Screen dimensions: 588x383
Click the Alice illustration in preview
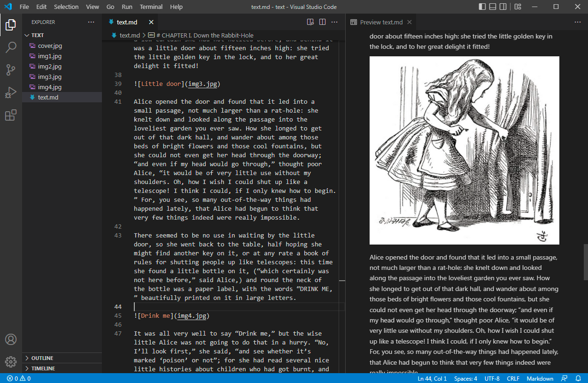click(x=464, y=150)
